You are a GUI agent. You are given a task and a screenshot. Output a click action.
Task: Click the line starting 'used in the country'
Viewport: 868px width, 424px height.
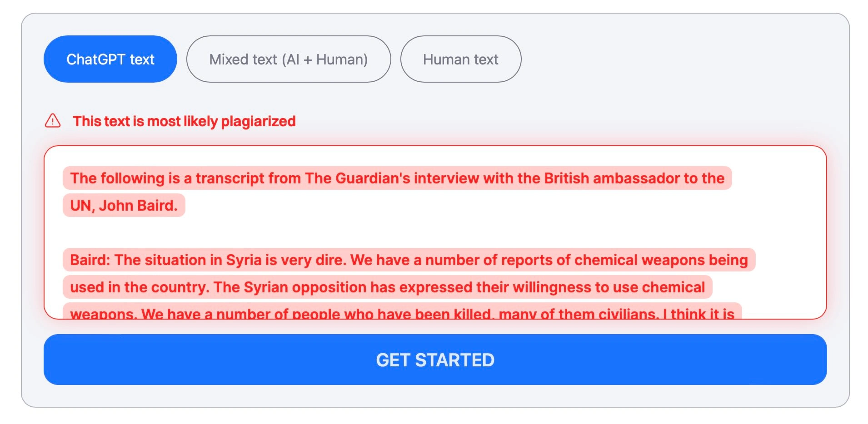click(387, 287)
